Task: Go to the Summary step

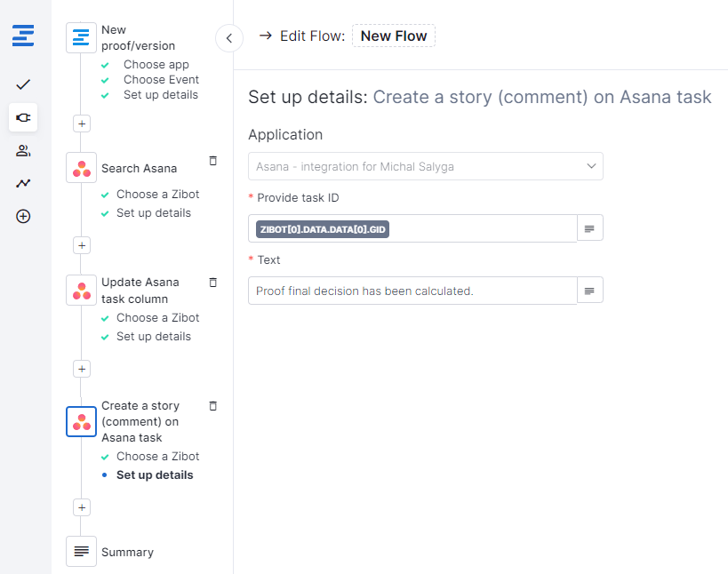Action: pyautogui.click(x=127, y=552)
